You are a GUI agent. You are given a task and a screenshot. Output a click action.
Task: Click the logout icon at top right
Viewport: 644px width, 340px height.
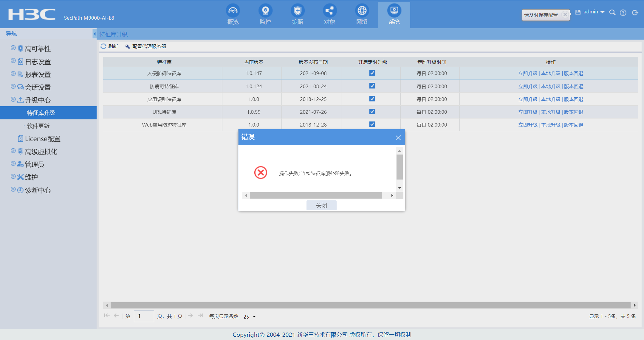pyautogui.click(x=635, y=13)
